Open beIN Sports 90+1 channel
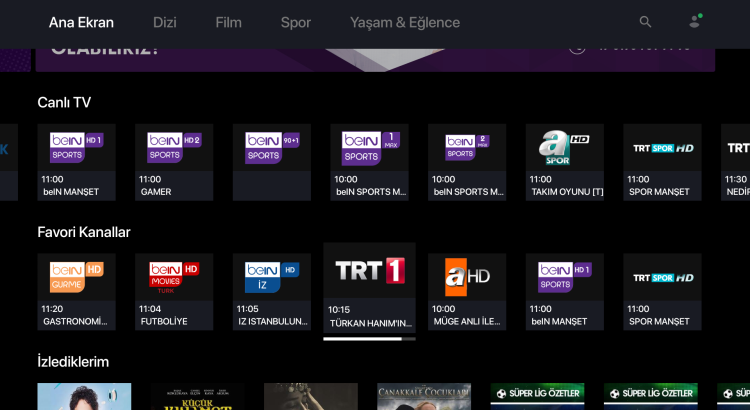 tap(272, 162)
